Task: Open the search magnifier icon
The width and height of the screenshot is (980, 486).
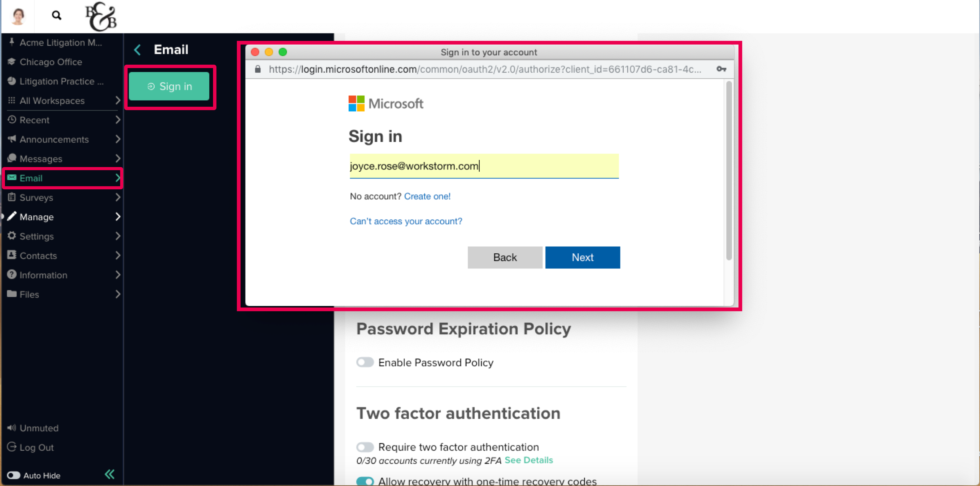Action: click(56, 15)
